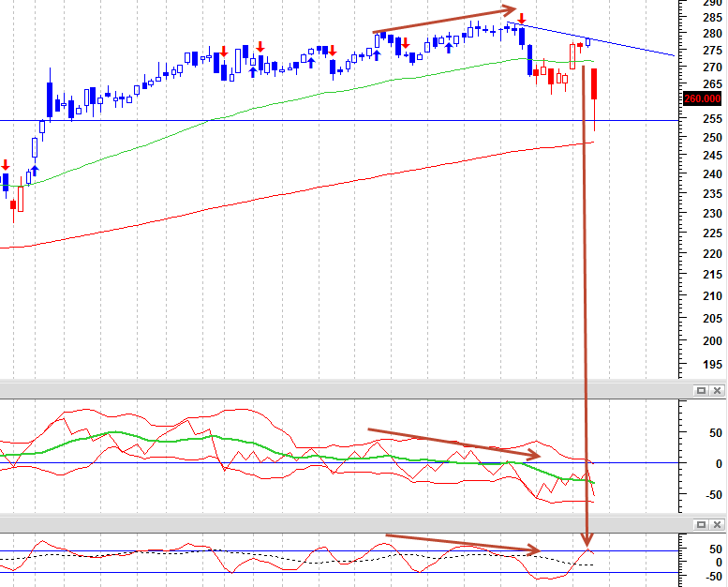
Task: Close the middle indicator pane
Action: (x=718, y=390)
